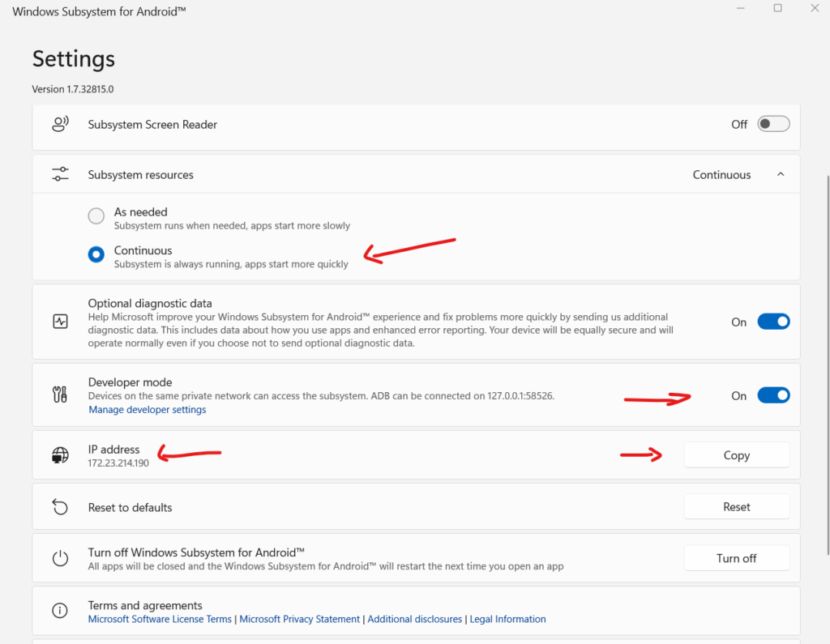Click the Settings page heading
The height and width of the screenshot is (644, 830).
74,59
